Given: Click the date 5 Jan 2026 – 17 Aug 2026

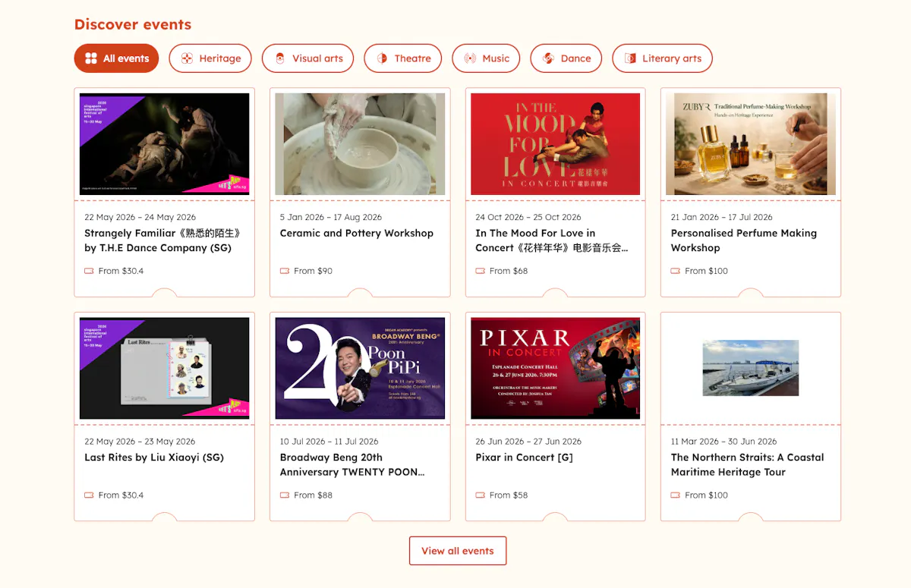Looking at the screenshot, I should 331,217.
